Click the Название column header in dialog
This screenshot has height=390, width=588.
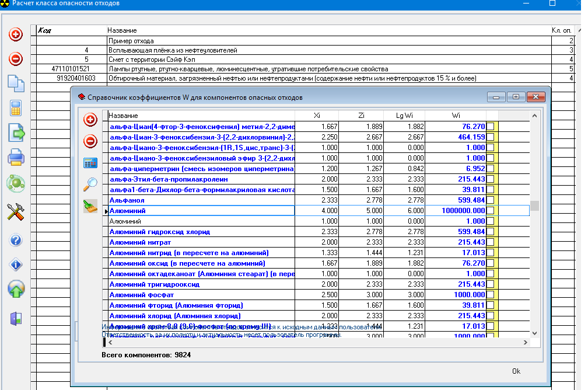(201, 115)
